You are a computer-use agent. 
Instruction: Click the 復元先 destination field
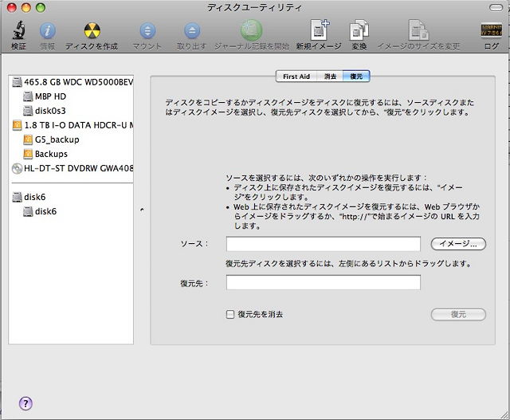point(323,282)
